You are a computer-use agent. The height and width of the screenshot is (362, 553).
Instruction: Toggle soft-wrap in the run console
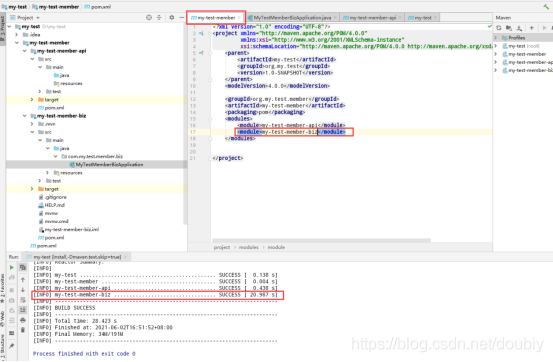(23, 300)
